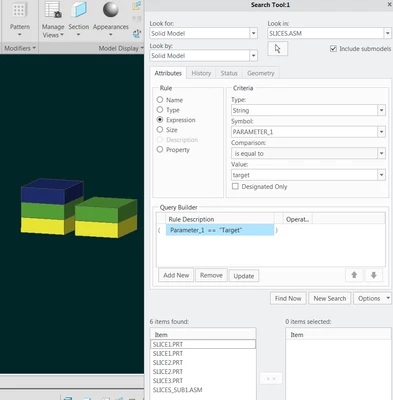This screenshot has height=400, width=393.
Task: Switch to the Geometry tab
Action: [x=261, y=73]
